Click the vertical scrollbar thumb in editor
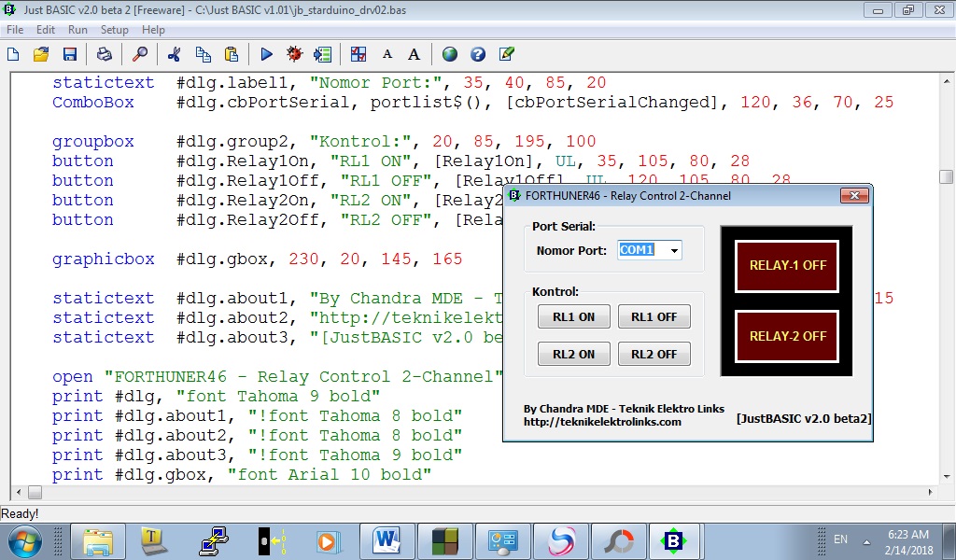This screenshot has height=560, width=956. tap(947, 176)
